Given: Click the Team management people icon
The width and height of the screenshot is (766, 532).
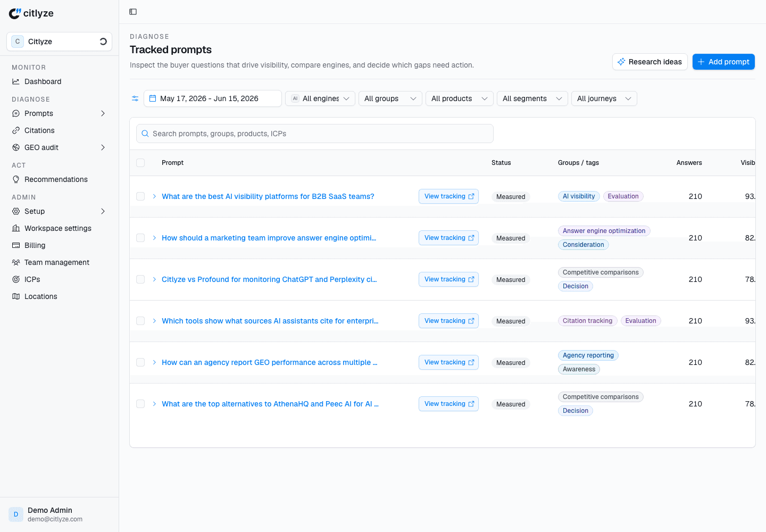Looking at the screenshot, I should pos(16,262).
